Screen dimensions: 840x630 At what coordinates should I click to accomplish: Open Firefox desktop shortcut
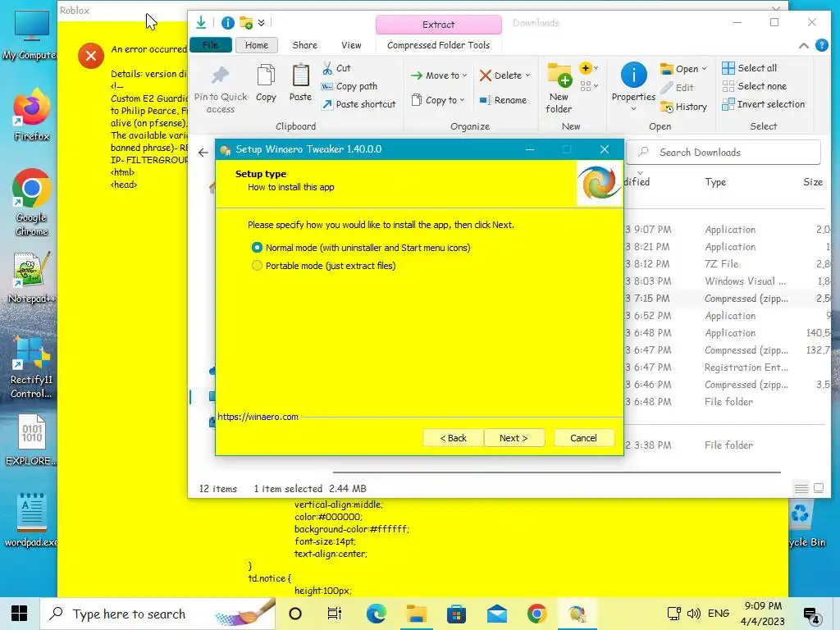[x=32, y=114]
